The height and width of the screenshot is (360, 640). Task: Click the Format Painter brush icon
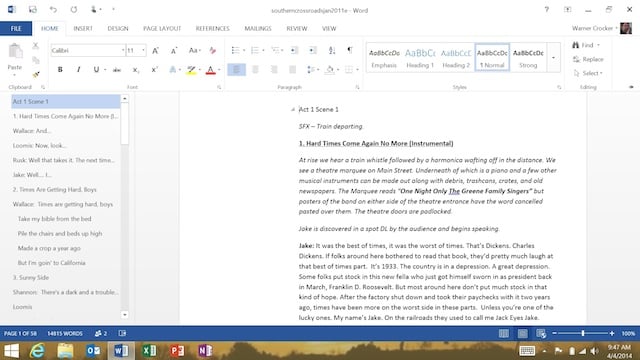[x=36, y=74]
